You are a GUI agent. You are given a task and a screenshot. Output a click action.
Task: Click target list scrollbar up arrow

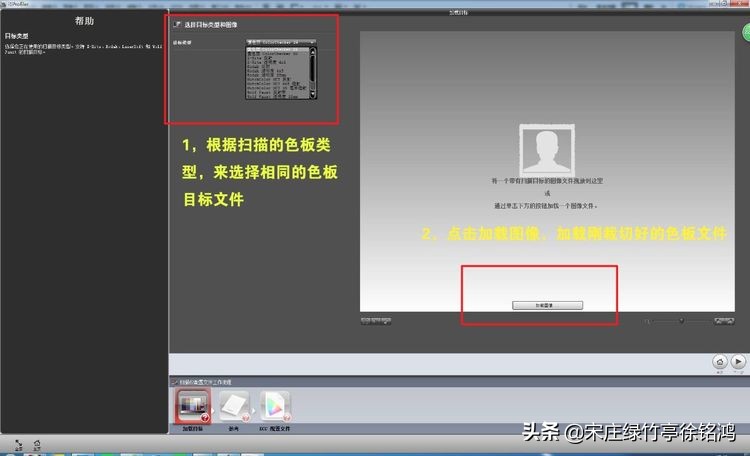pyautogui.click(x=313, y=51)
